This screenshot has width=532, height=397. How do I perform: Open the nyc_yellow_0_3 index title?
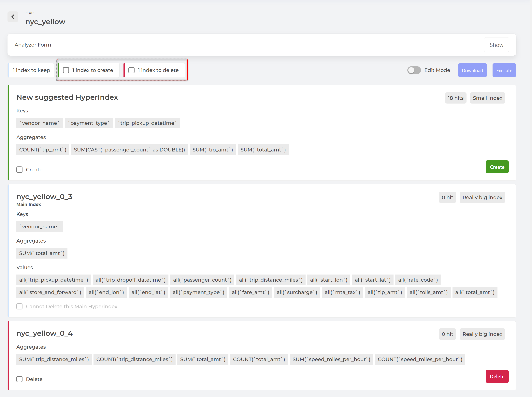pos(44,197)
